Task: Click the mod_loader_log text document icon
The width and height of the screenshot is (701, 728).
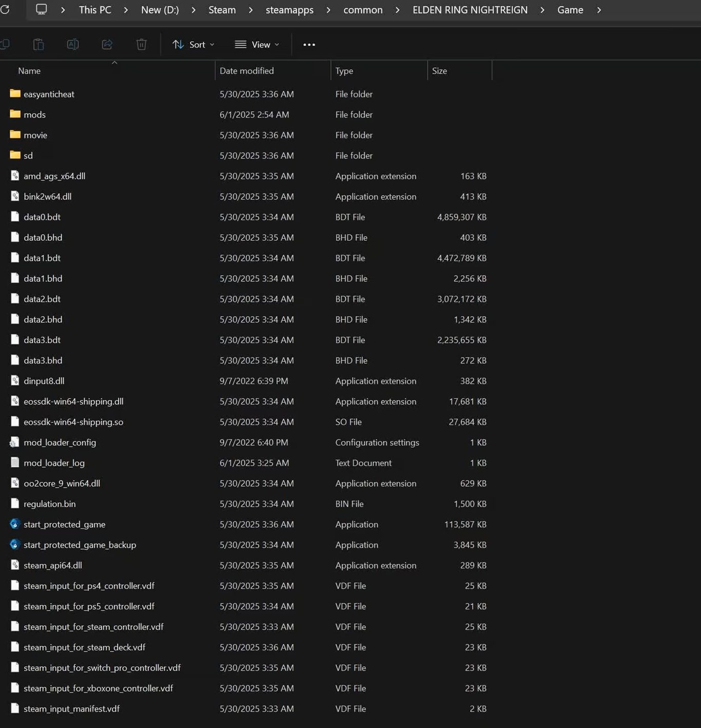Action: coord(15,463)
